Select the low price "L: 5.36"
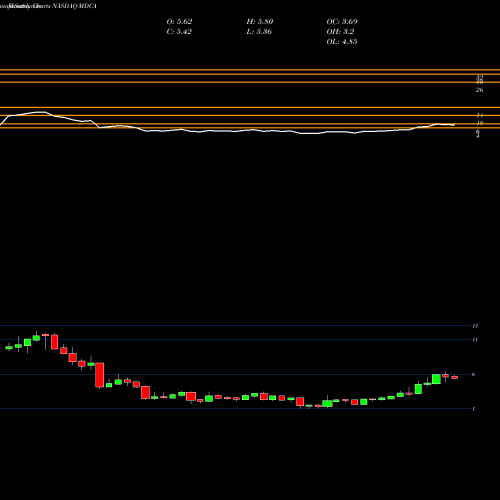Image resolution: width=500 pixels, height=500 pixels. coord(259,32)
